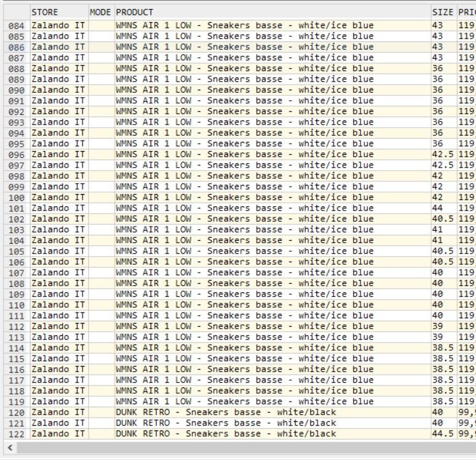476x460 pixels.
Task: Click size 39 in row 112
Action: (444, 326)
